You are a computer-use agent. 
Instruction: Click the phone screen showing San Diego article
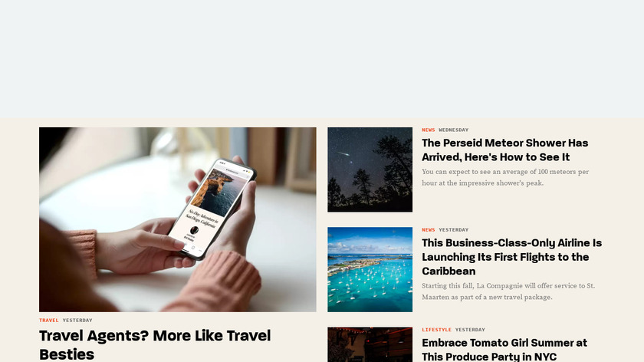tap(213, 208)
